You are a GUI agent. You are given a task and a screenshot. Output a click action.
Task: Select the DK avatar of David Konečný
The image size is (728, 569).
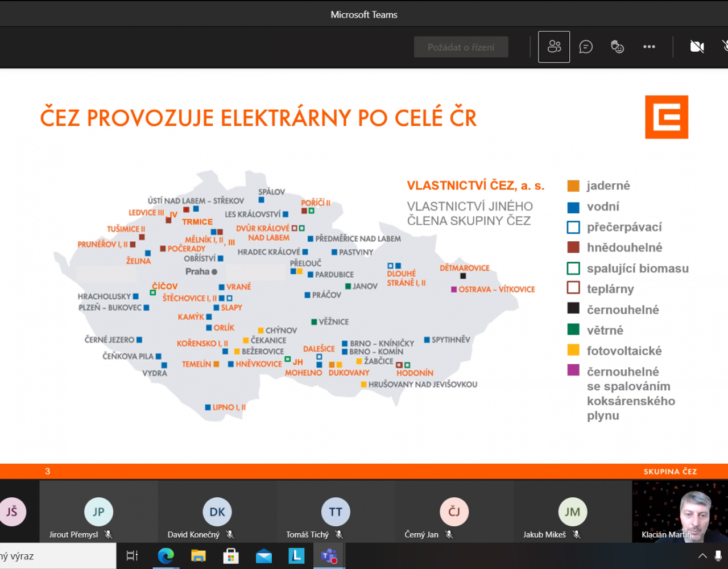(x=217, y=512)
